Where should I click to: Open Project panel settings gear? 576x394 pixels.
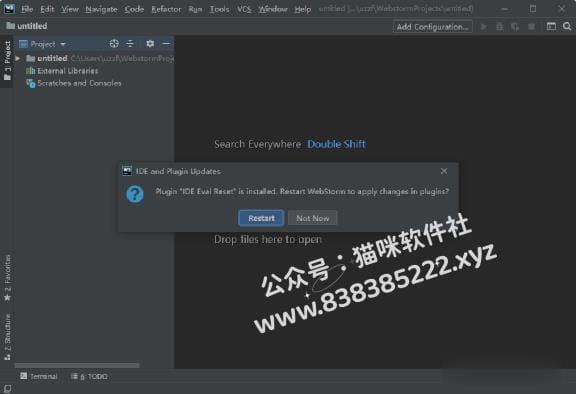pos(150,44)
